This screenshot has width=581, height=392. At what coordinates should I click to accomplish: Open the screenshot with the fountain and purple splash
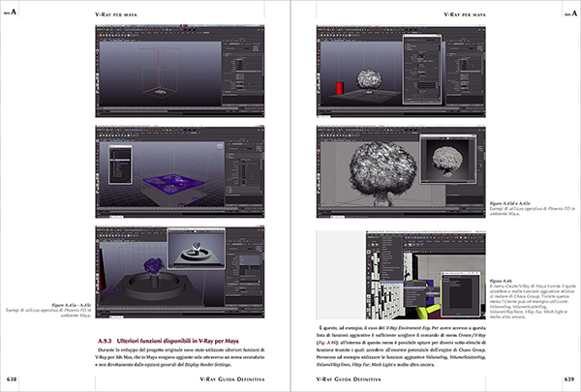tap(180, 272)
